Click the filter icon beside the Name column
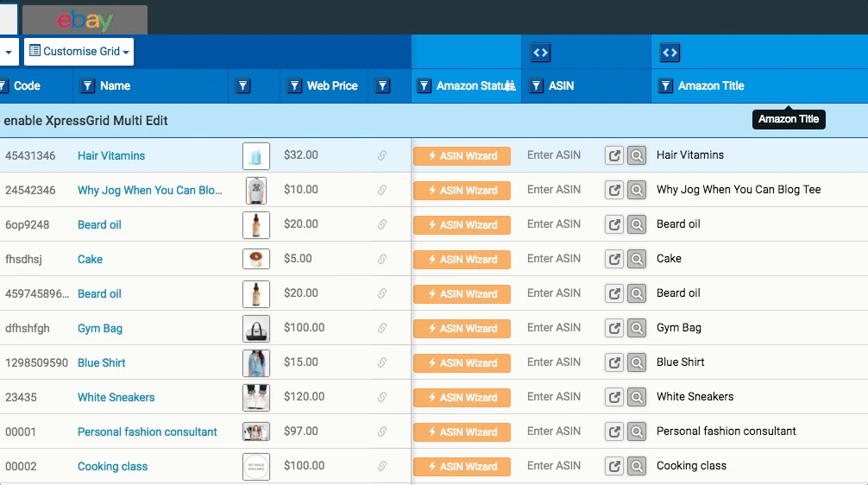 tap(87, 86)
